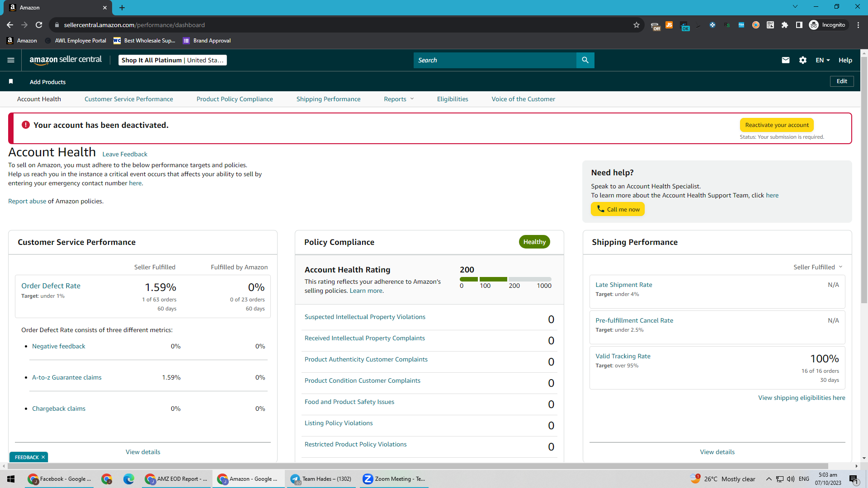Click the vertical page scrollbar

[864, 181]
